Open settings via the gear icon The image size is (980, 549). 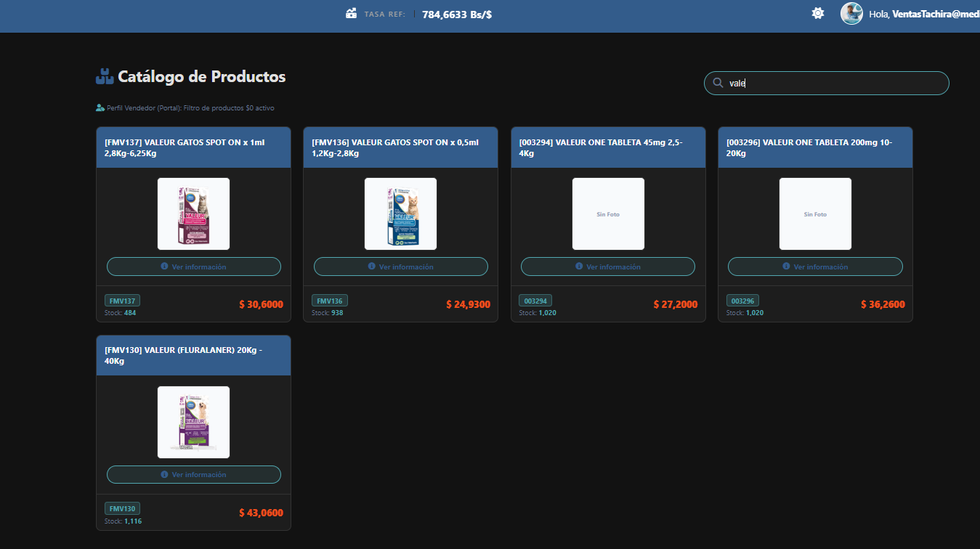tap(818, 13)
